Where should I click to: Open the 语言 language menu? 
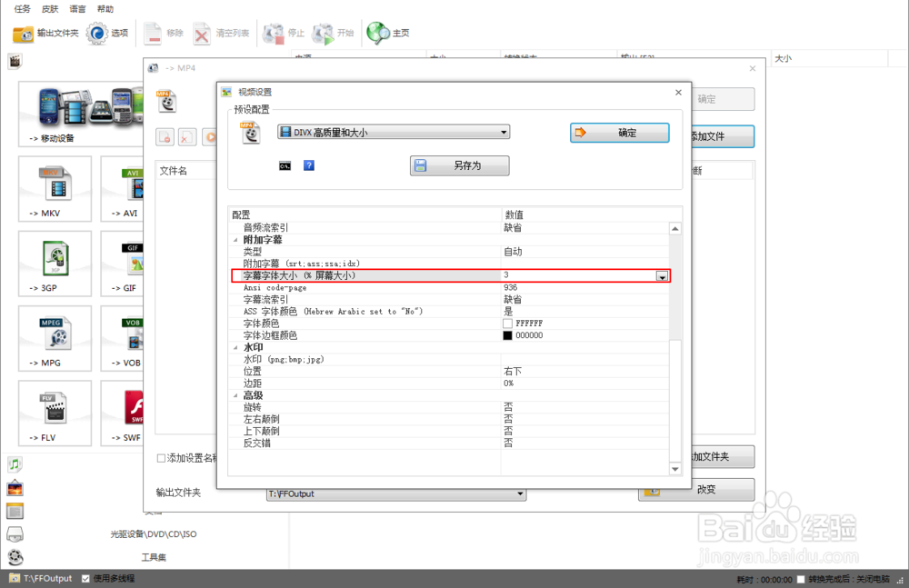coord(77,9)
